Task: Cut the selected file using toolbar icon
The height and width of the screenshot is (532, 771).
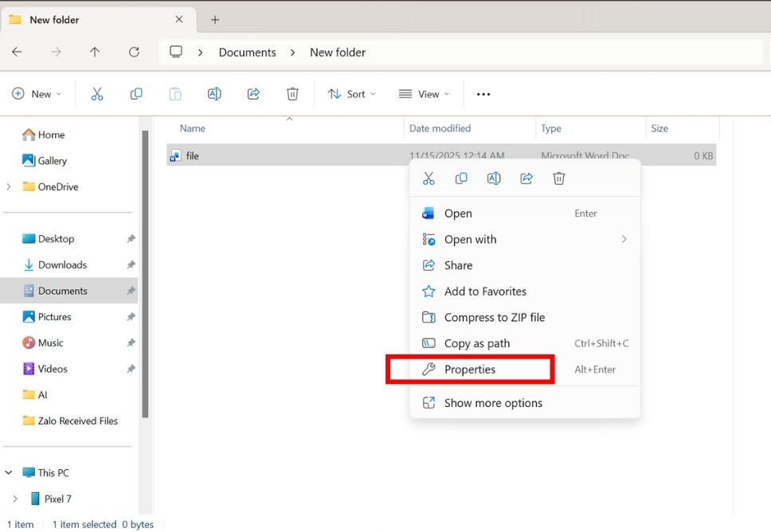Action: 97,93
